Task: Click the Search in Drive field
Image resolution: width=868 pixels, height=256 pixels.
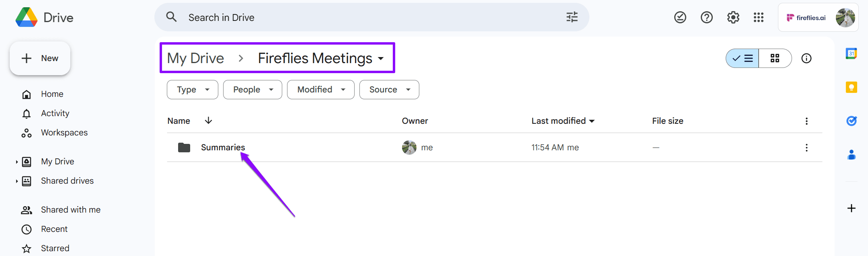Action: click(372, 17)
